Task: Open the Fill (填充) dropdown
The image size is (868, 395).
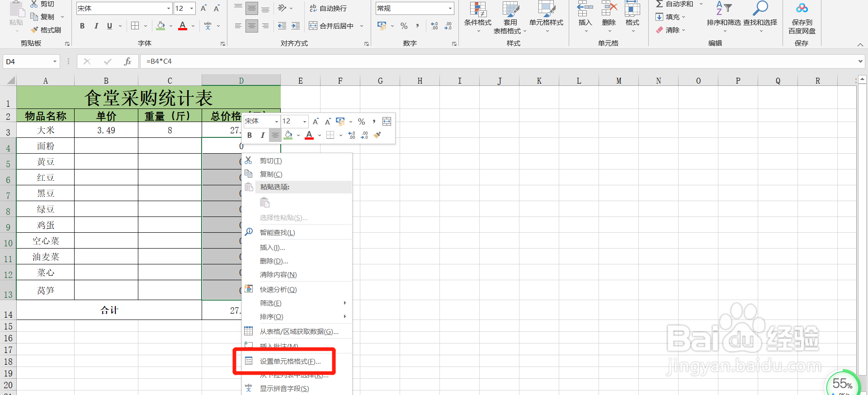Action: [x=671, y=17]
